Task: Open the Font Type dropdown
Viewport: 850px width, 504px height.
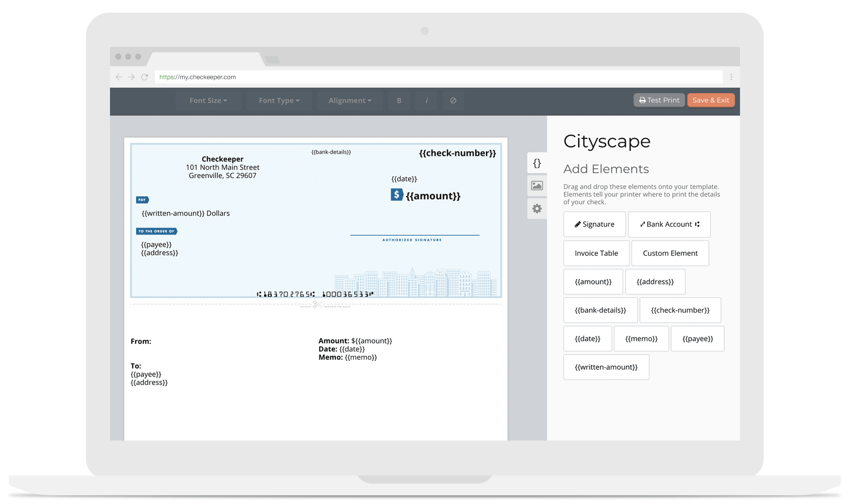Action: click(279, 100)
